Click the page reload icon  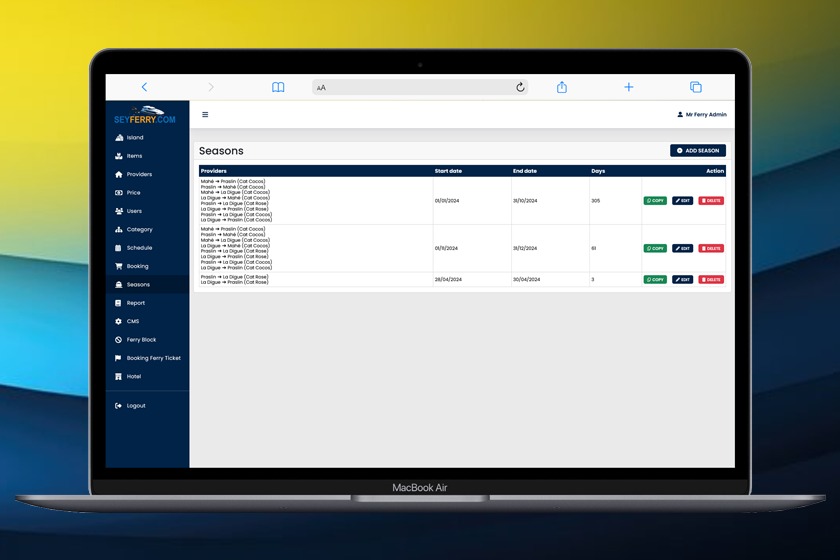click(520, 87)
